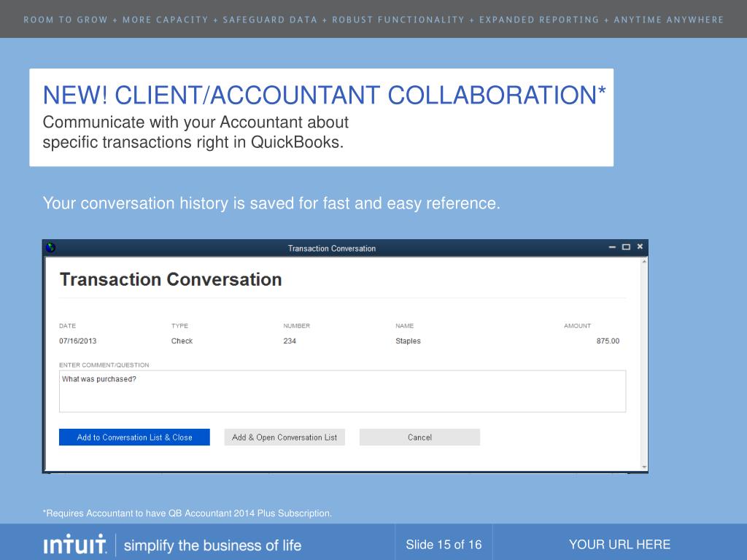Screen dimensions: 747x560
Task: Click the globe icon in the dialog title bar
Action: [50, 248]
